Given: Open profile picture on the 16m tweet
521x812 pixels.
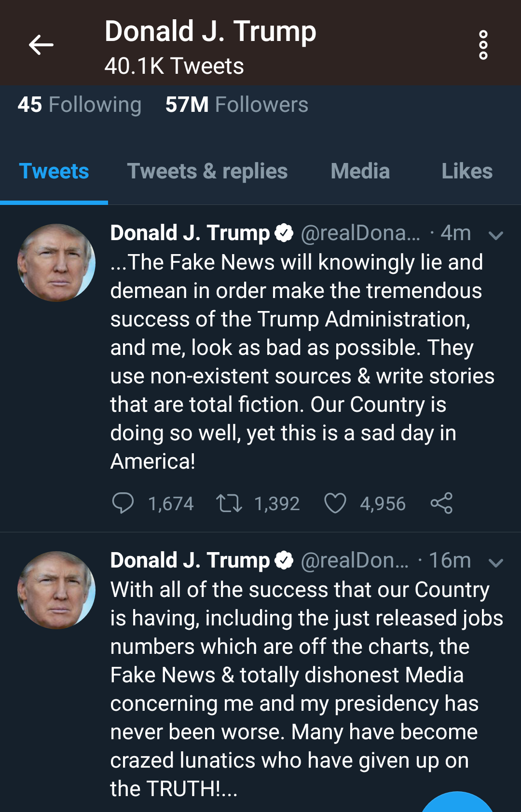Looking at the screenshot, I should 56,590.
